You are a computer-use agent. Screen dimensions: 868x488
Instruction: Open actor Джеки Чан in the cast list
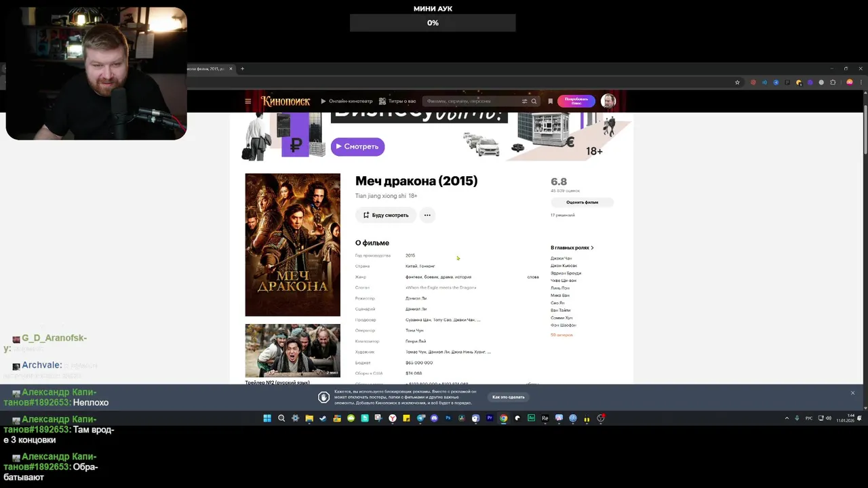pyautogui.click(x=561, y=258)
